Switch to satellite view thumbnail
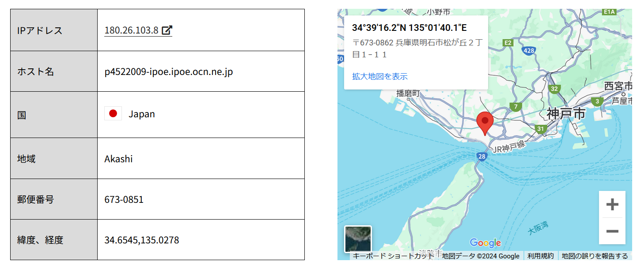644x265 pixels. point(358,239)
